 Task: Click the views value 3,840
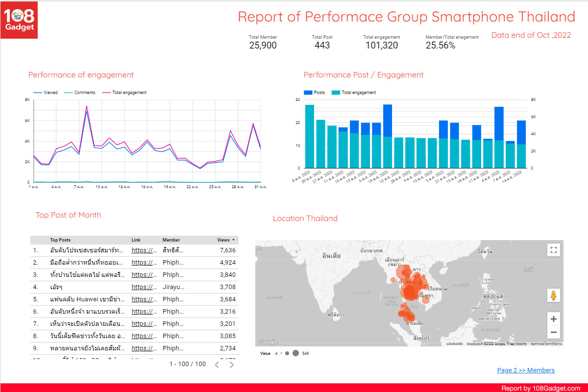[228, 274]
